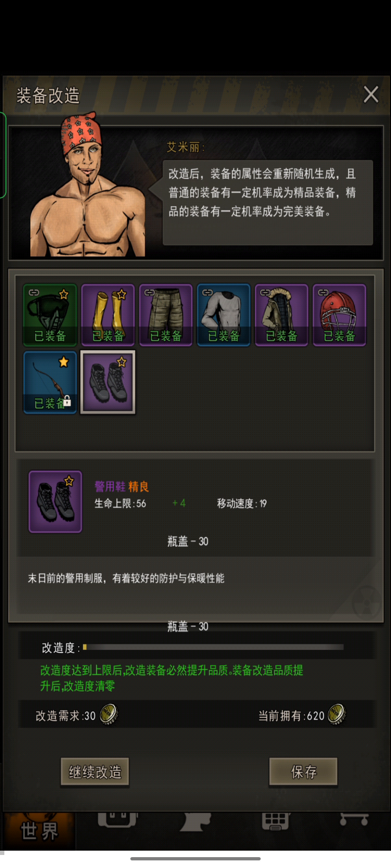Click the lock icon on the bow item
This screenshot has height=868, width=391.
pos(67,401)
